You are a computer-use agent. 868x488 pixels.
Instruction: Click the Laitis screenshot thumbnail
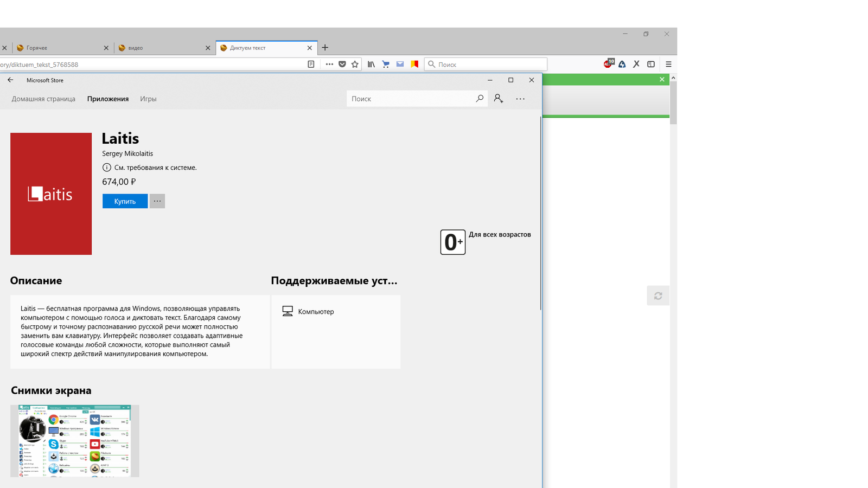tap(75, 441)
